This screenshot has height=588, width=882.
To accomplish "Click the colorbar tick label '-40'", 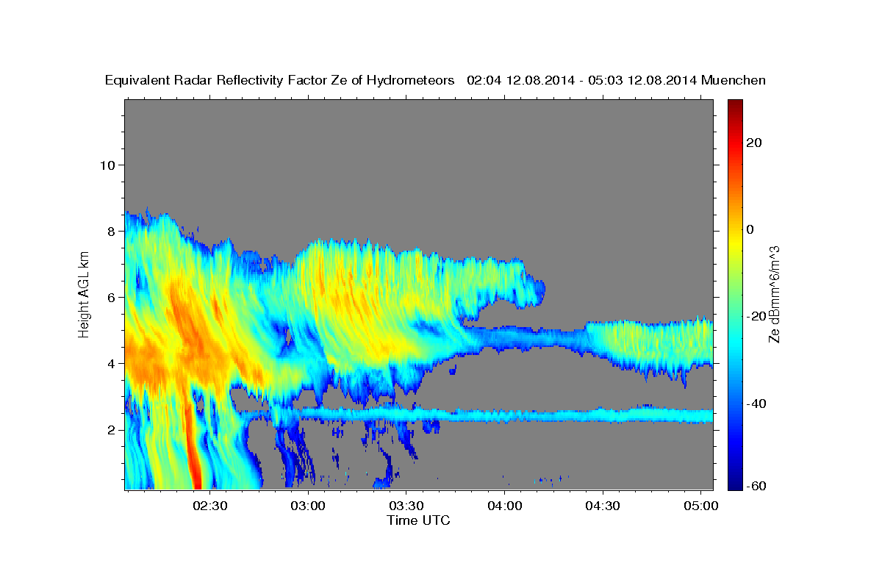I will (x=756, y=404).
